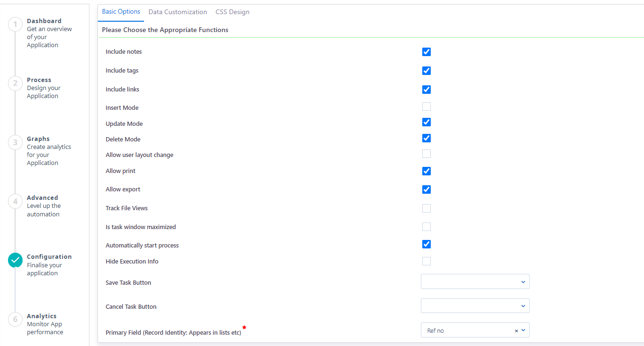The image size is (644, 346).
Task: Clear the Primary Field selection with the x icon
Action: (515, 330)
